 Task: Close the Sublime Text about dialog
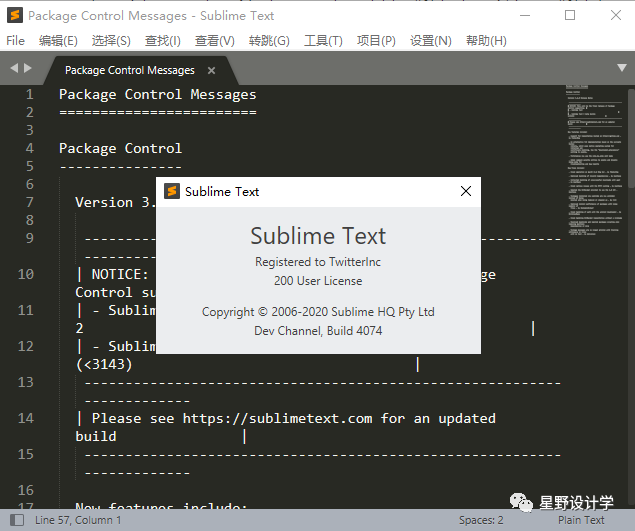466,191
